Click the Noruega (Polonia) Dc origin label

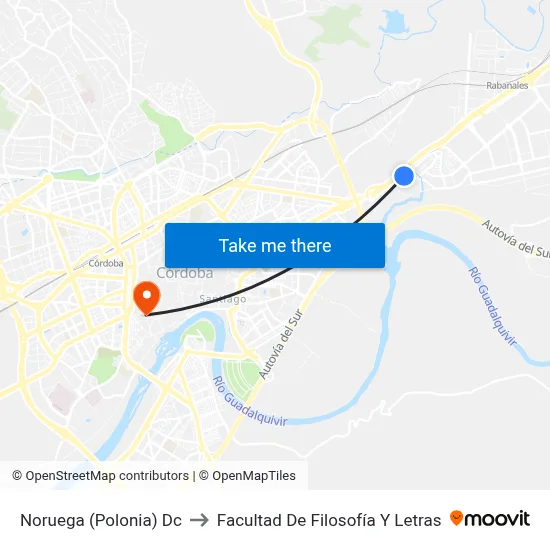101,520
